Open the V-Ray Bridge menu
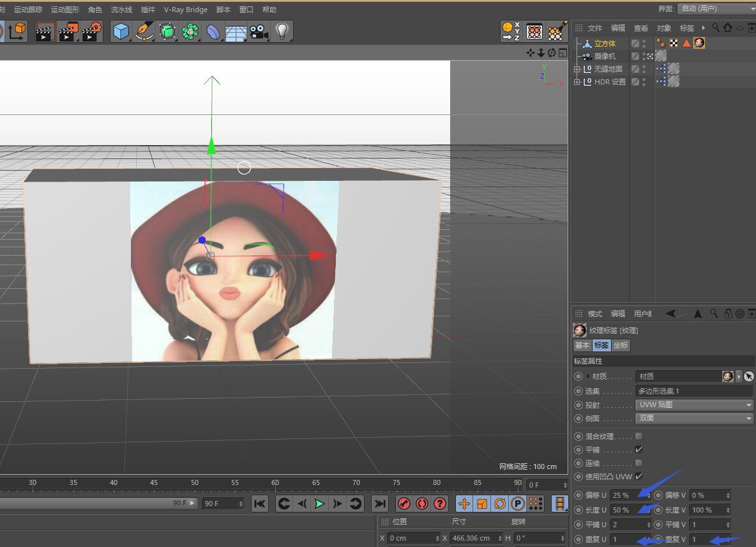This screenshot has height=547, width=756. pyautogui.click(x=186, y=9)
